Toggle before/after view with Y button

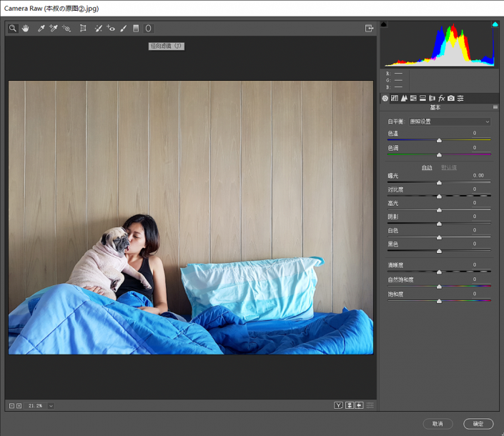(338, 405)
